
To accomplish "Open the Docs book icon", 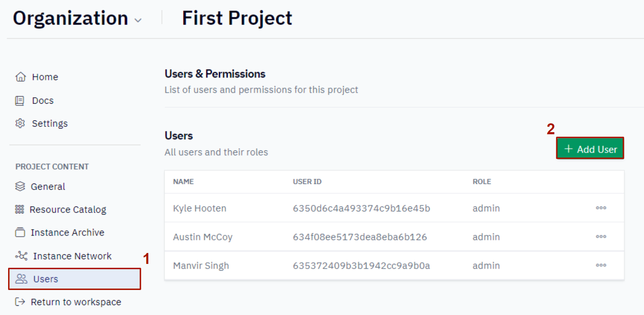I will coord(20,101).
